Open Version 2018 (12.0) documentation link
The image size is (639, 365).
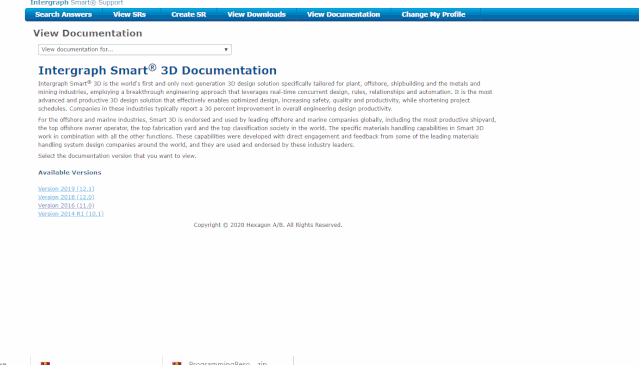(x=66, y=197)
